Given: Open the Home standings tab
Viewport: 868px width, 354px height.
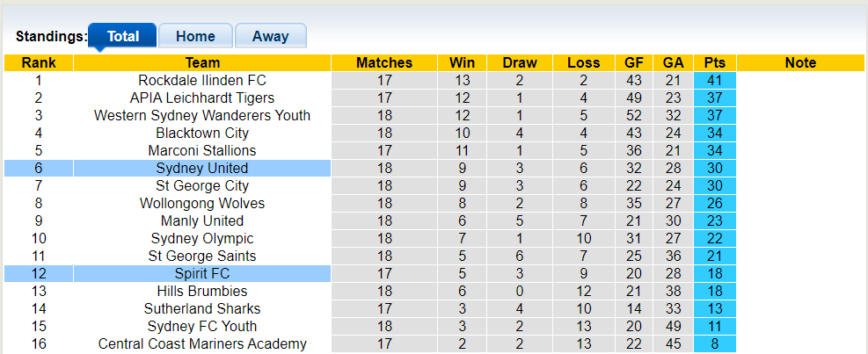Looking at the screenshot, I should click(x=195, y=36).
